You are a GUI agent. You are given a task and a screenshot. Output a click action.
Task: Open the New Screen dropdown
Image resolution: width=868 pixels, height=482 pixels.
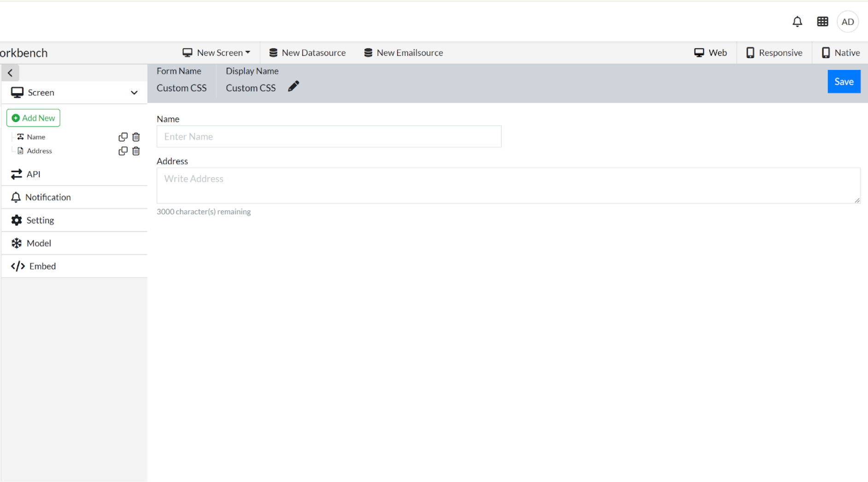coord(217,53)
